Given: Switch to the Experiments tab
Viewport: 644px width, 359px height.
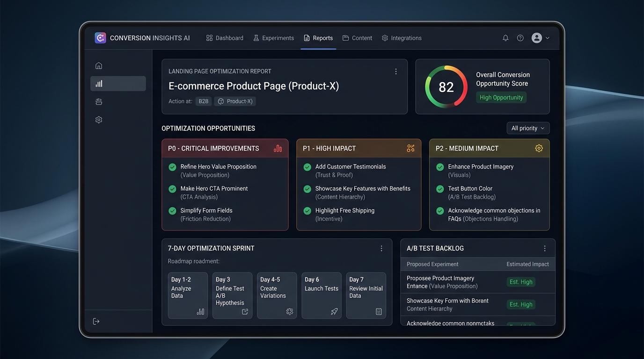Looking at the screenshot, I should tap(274, 38).
